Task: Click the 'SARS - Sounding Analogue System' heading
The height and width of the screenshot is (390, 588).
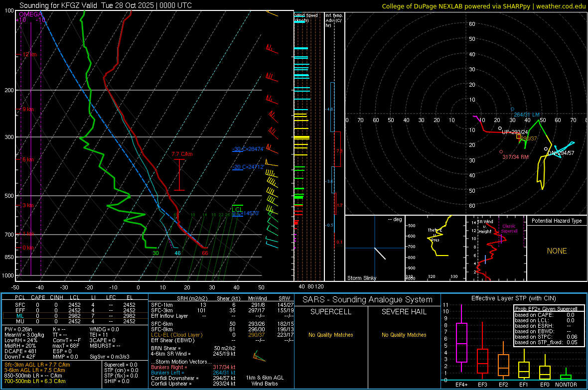Action: tap(368, 300)
